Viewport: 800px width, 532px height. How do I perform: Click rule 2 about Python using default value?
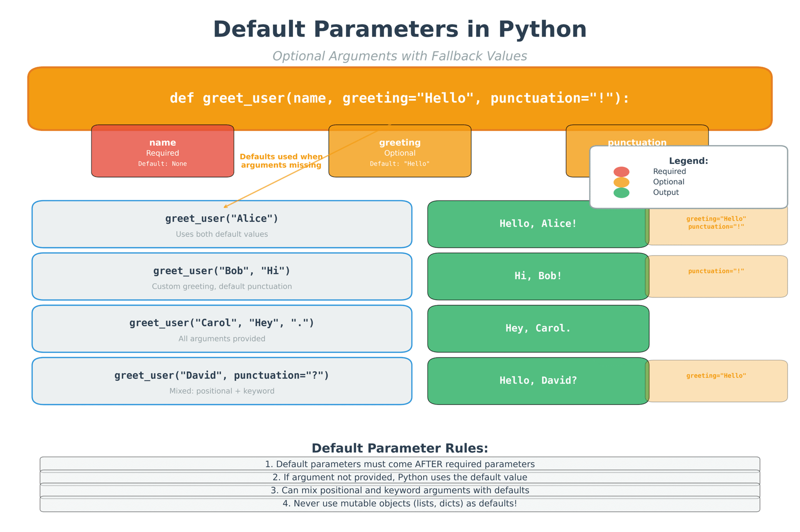click(399, 477)
